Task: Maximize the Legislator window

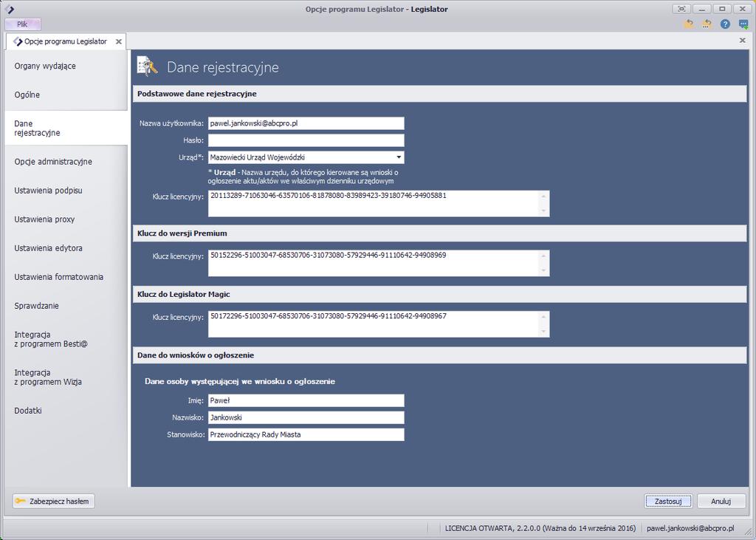Action: 722,9
